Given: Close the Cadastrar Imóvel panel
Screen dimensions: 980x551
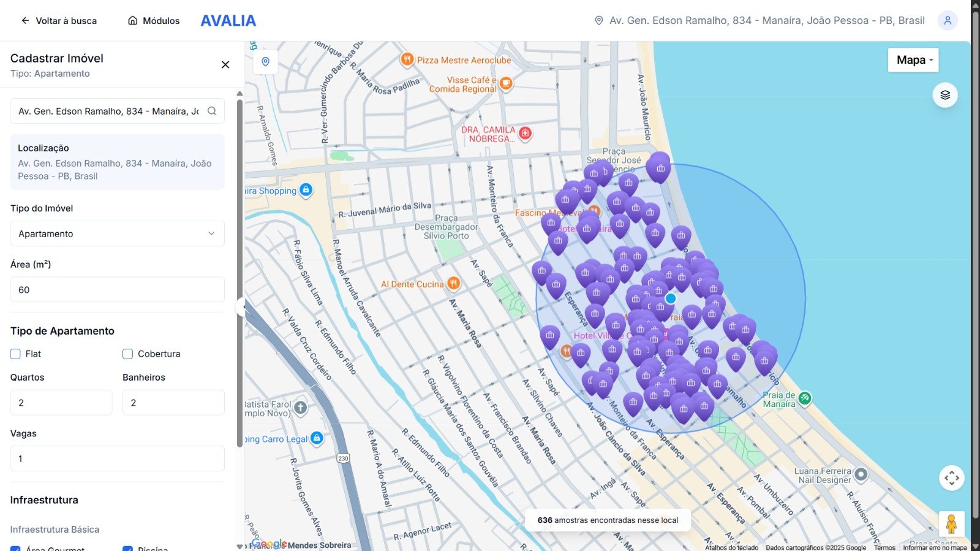Looking at the screenshot, I should pyautogui.click(x=225, y=65).
